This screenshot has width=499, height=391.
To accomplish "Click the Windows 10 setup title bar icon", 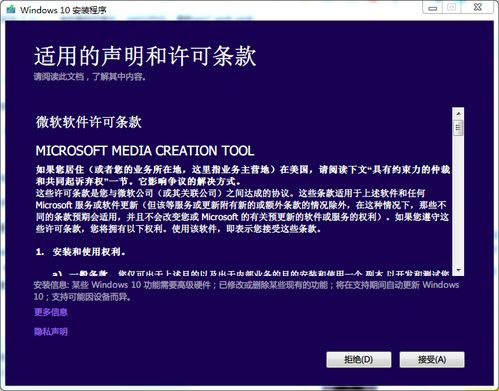I will point(11,9).
